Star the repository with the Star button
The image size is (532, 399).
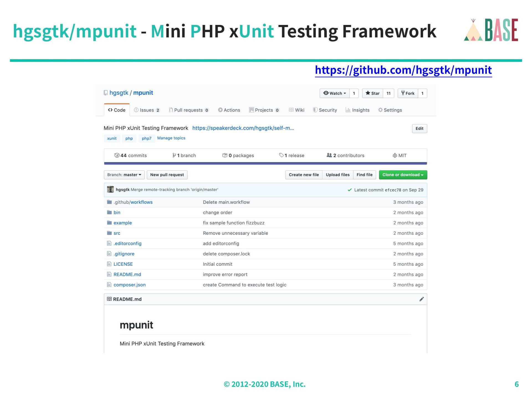pos(373,93)
